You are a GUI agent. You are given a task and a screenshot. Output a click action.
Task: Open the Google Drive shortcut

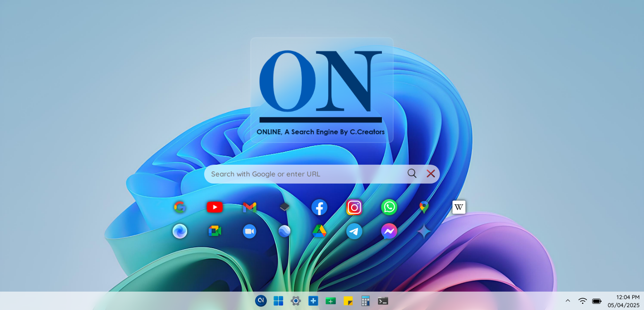pos(319,231)
